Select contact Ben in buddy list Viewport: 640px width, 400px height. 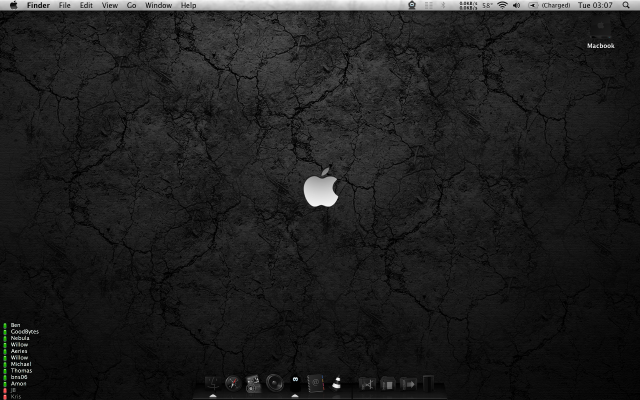pyautogui.click(x=15, y=325)
